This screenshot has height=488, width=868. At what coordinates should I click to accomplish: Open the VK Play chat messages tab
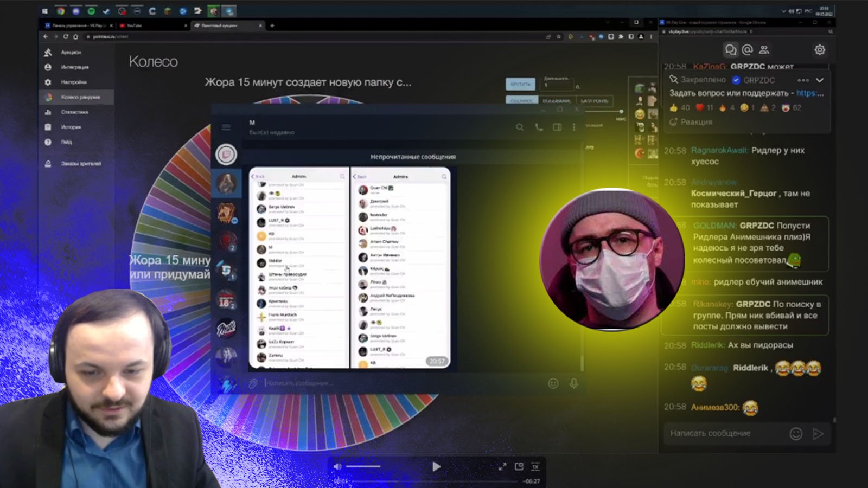730,50
